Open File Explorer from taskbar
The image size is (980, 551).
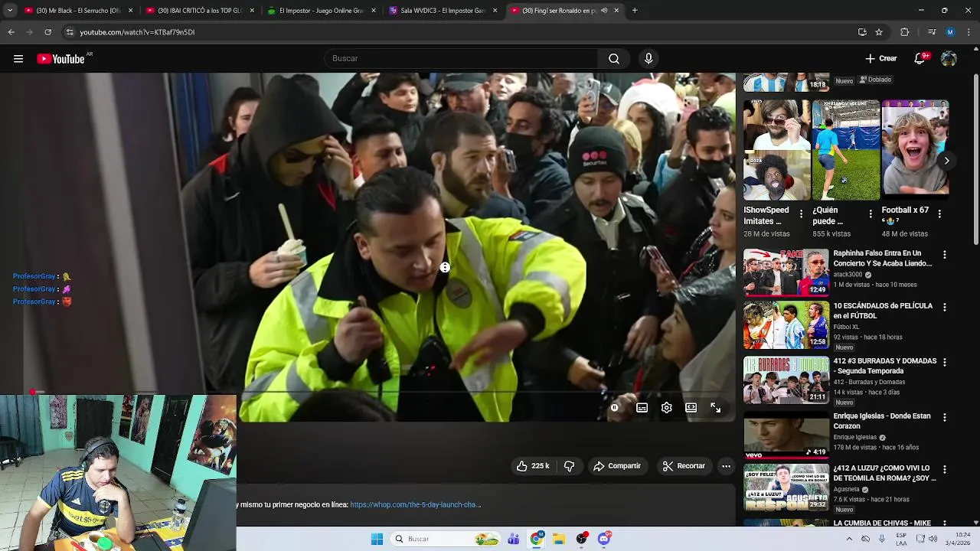pos(559,539)
